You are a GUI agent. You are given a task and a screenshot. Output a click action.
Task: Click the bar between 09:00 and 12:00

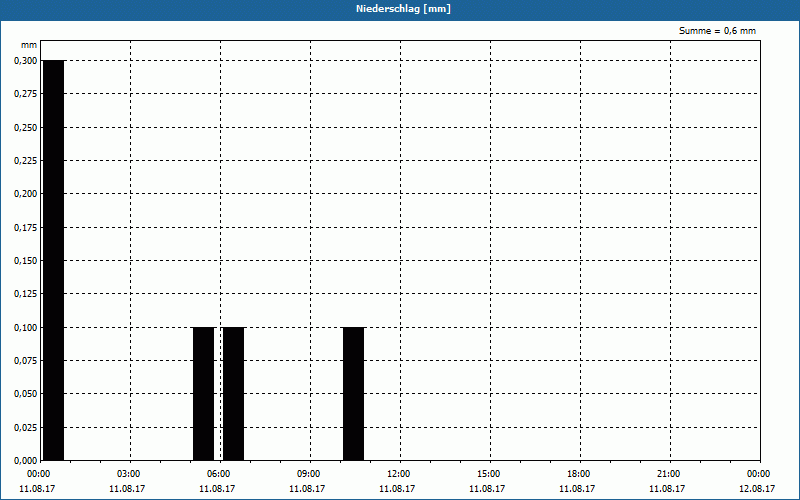[354, 394]
